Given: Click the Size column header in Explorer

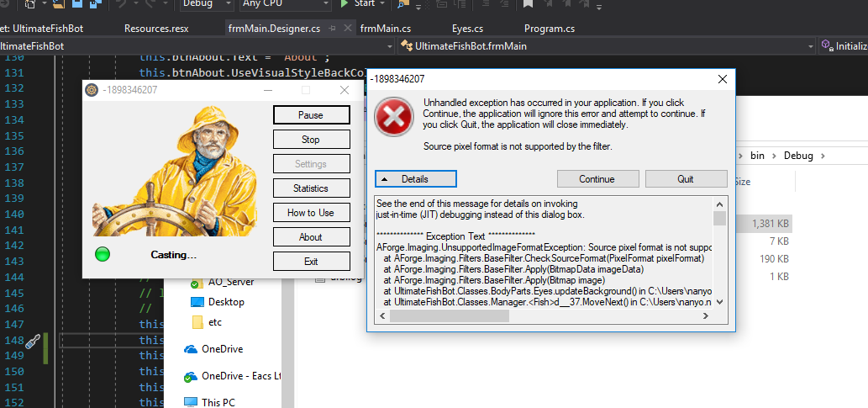Looking at the screenshot, I should [x=743, y=181].
